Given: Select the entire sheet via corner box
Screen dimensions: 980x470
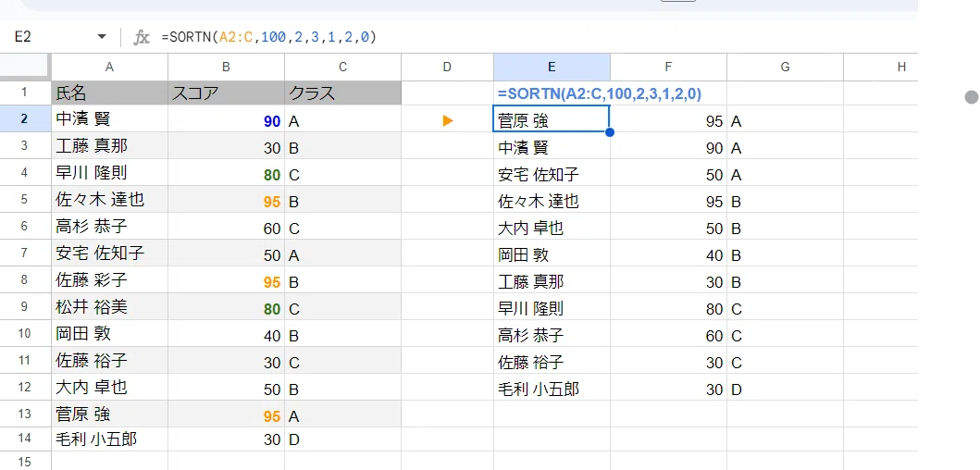Looking at the screenshot, I should click(26, 68).
